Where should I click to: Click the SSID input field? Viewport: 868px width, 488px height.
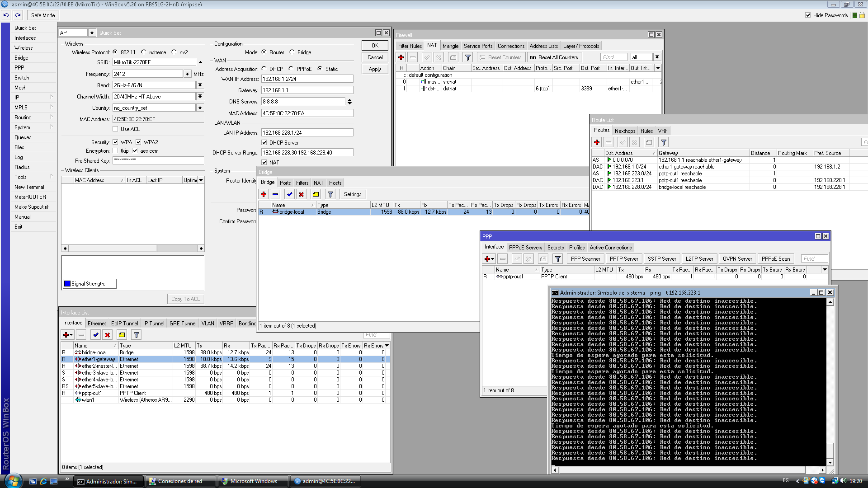[154, 62]
